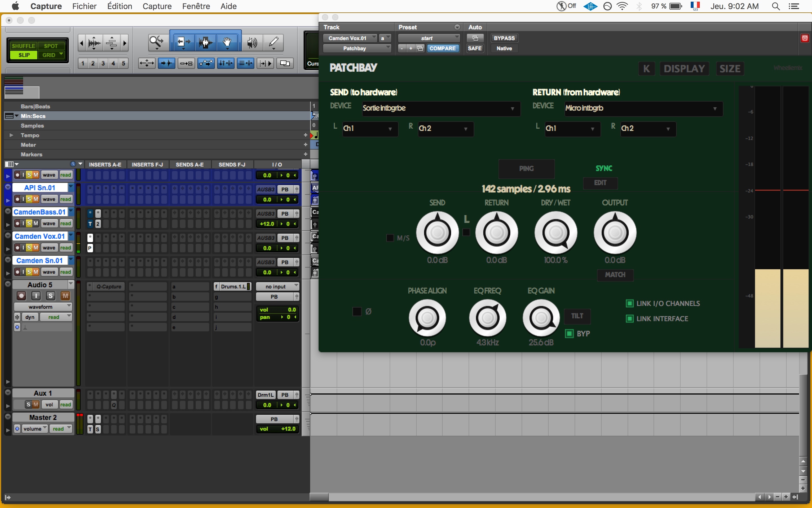Click the horizontal zoom-out left arrow
The width and height of the screenshot is (812, 508).
(x=81, y=43)
